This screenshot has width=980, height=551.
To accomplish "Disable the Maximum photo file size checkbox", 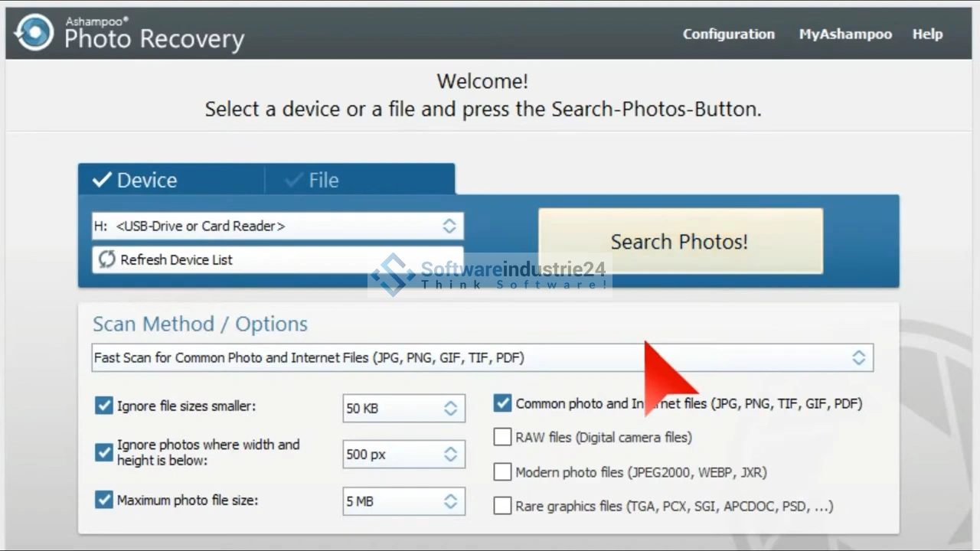I will [104, 500].
